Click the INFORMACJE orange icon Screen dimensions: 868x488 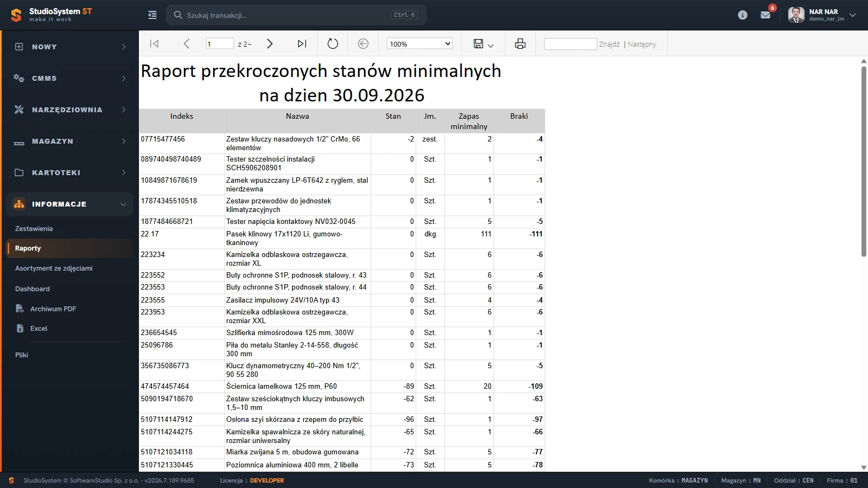[19, 204]
